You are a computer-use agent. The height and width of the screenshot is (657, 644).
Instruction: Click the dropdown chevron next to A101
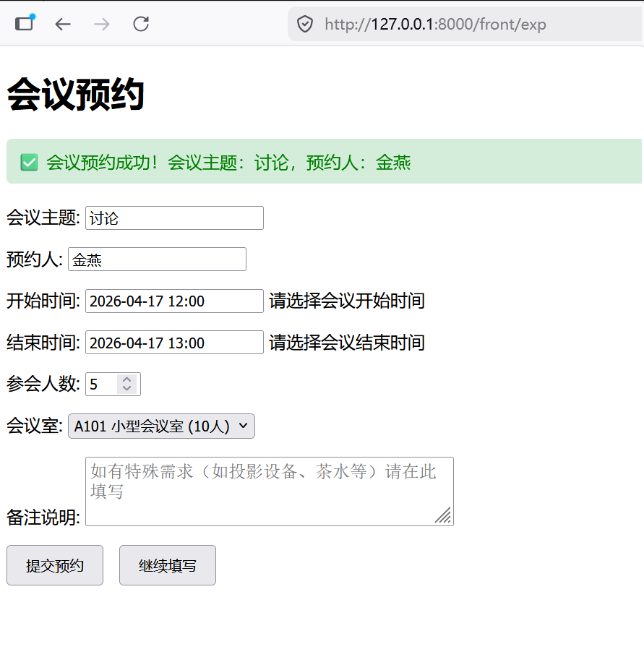[244, 426]
